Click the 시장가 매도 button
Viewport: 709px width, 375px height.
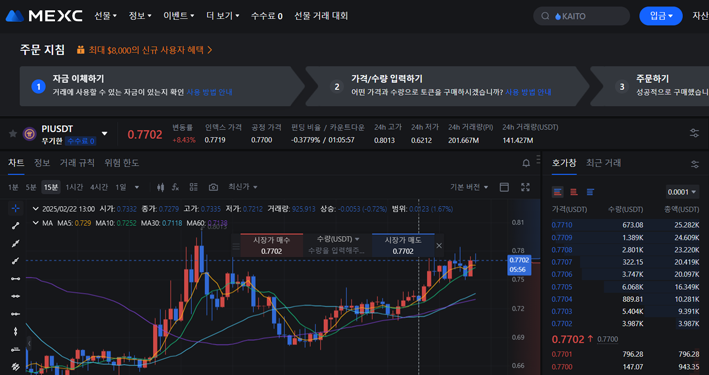coord(403,245)
